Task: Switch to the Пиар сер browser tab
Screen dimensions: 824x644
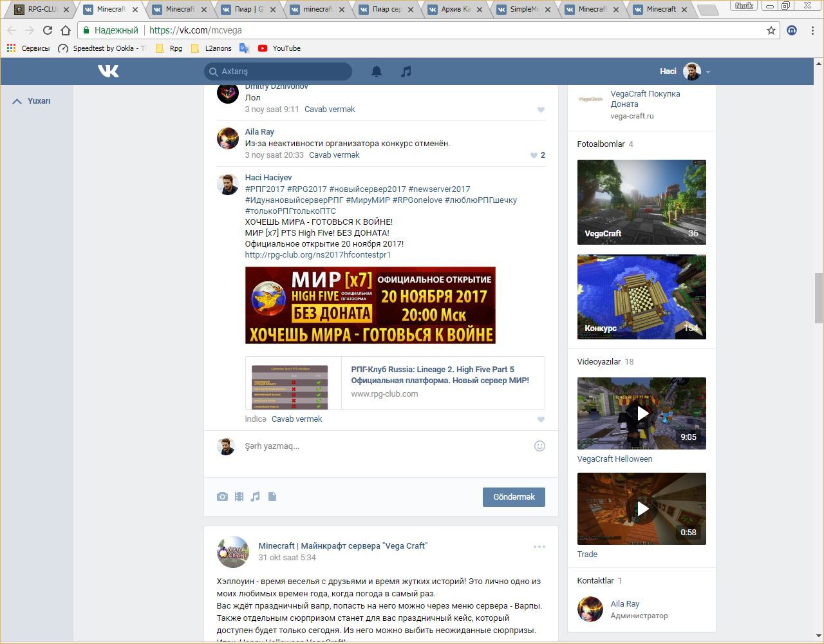Action: click(386, 9)
